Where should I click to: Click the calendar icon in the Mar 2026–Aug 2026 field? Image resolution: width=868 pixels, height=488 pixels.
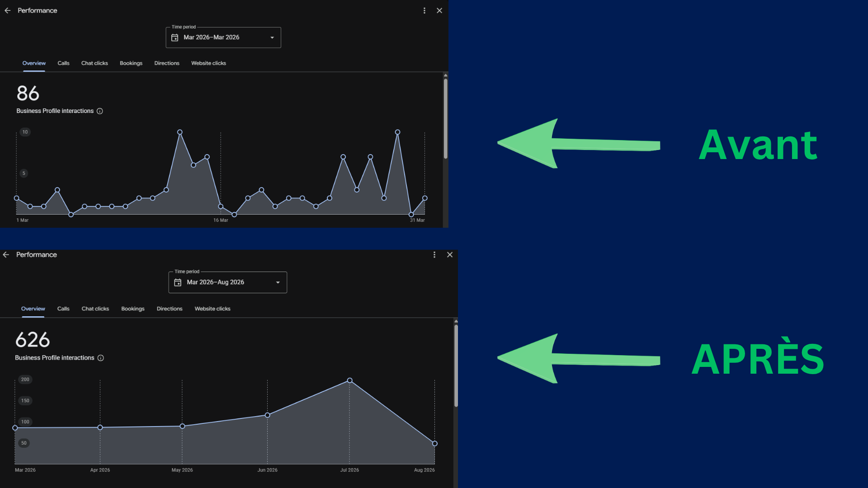pos(178,282)
